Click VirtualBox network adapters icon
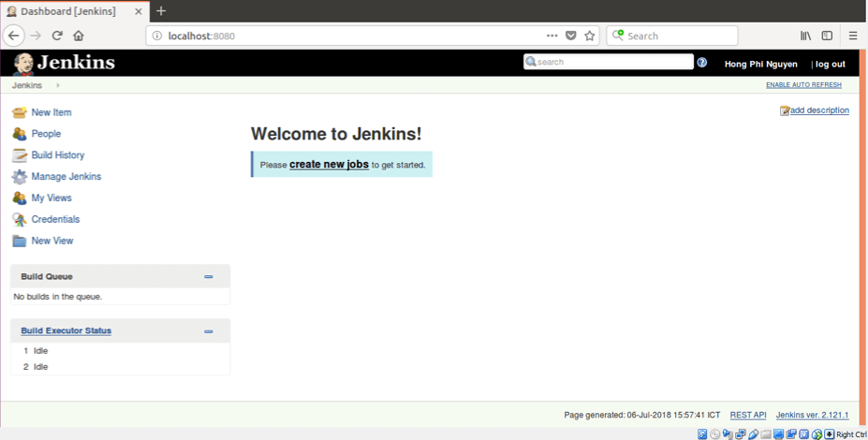The height and width of the screenshot is (440, 868). pyautogui.click(x=740, y=433)
